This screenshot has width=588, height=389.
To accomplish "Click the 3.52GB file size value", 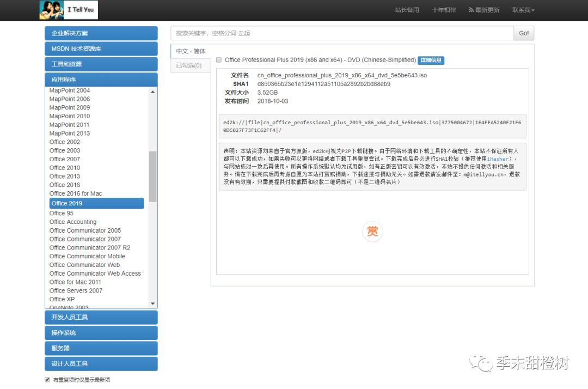I will tap(267, 93).
